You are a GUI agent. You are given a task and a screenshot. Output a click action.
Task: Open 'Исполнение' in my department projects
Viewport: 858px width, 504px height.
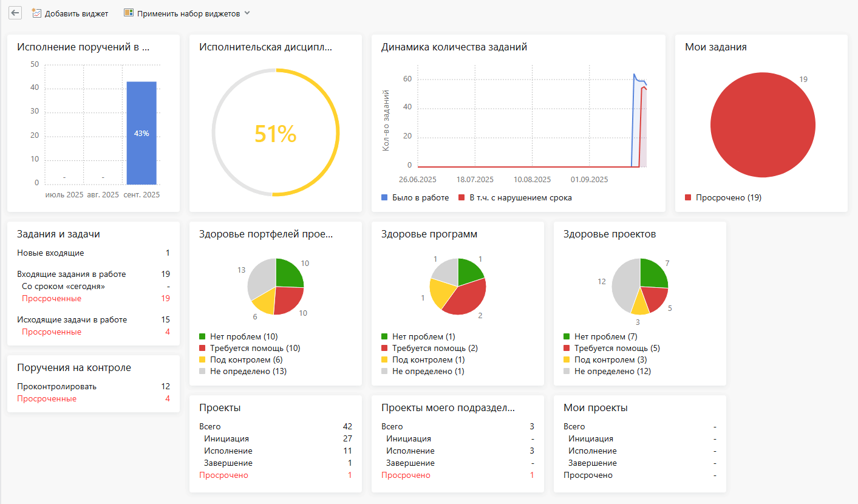pos(410,451)
